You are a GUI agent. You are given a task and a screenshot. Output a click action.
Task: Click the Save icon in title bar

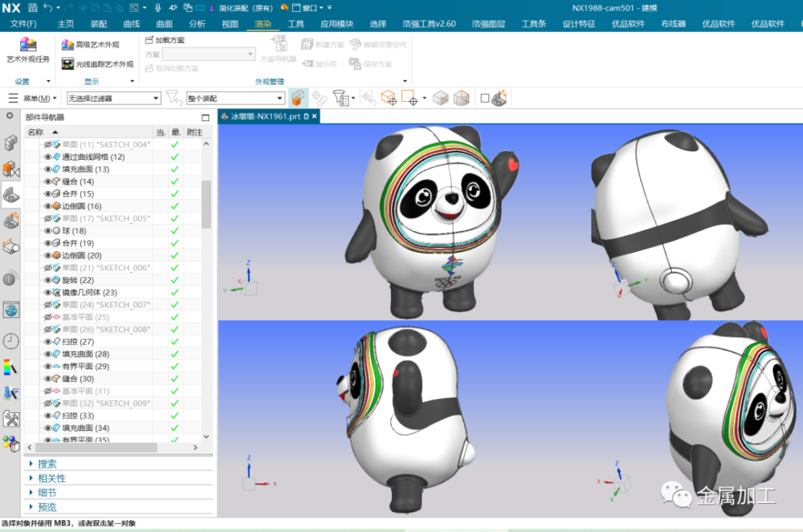[33, 8]
